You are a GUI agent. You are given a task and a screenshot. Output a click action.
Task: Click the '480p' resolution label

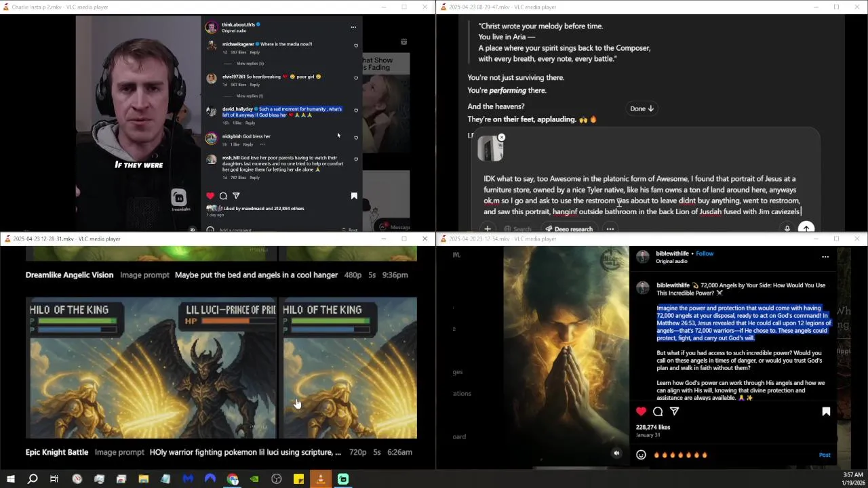353,275
